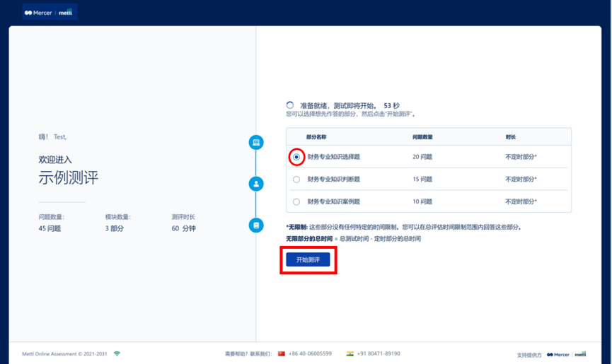Click the loading spinner beside 准备就绪
The width and height of the screenshot is (612, 364).
pos(290,105)
